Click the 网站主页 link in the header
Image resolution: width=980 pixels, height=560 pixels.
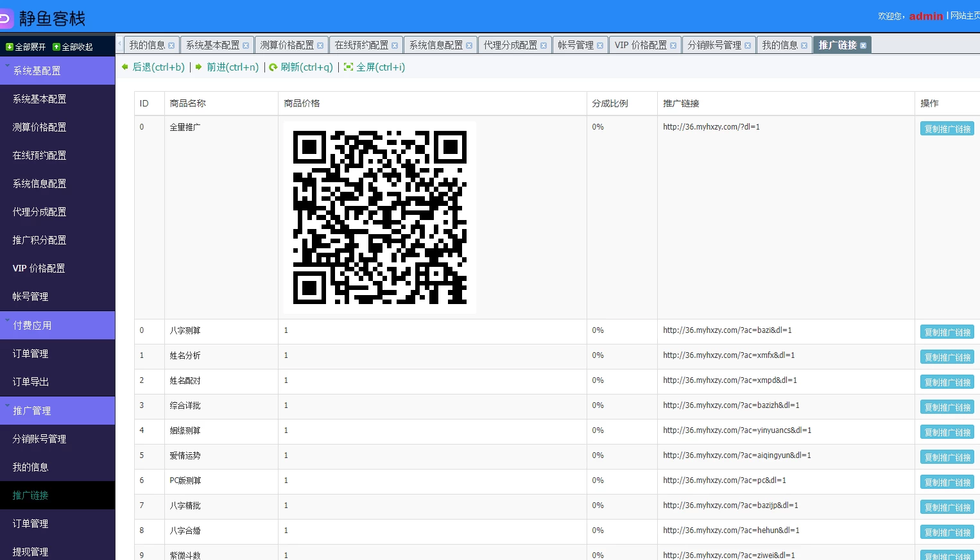965,15
